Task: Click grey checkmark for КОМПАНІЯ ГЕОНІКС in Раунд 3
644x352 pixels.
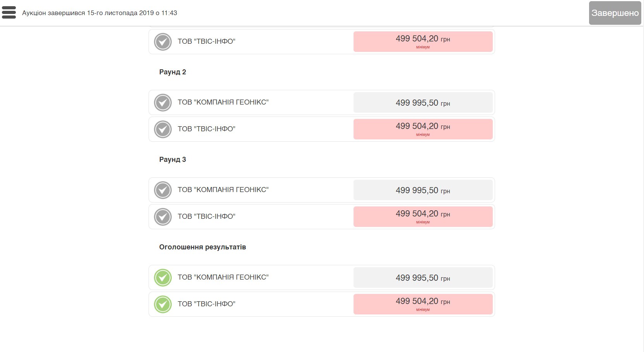Action: click(163, 190)
